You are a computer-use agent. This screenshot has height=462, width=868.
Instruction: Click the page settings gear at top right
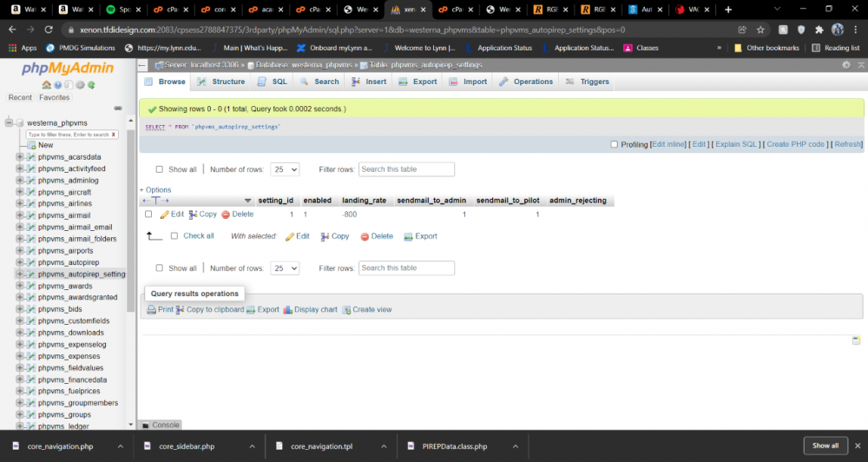pos(846,64)
